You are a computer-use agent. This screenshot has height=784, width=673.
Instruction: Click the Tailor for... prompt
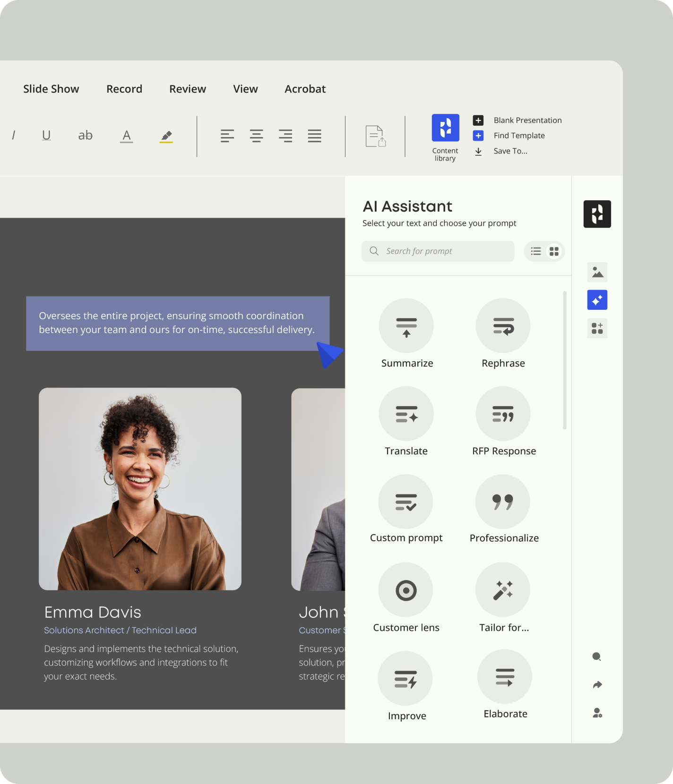click(x=503, y=590)
